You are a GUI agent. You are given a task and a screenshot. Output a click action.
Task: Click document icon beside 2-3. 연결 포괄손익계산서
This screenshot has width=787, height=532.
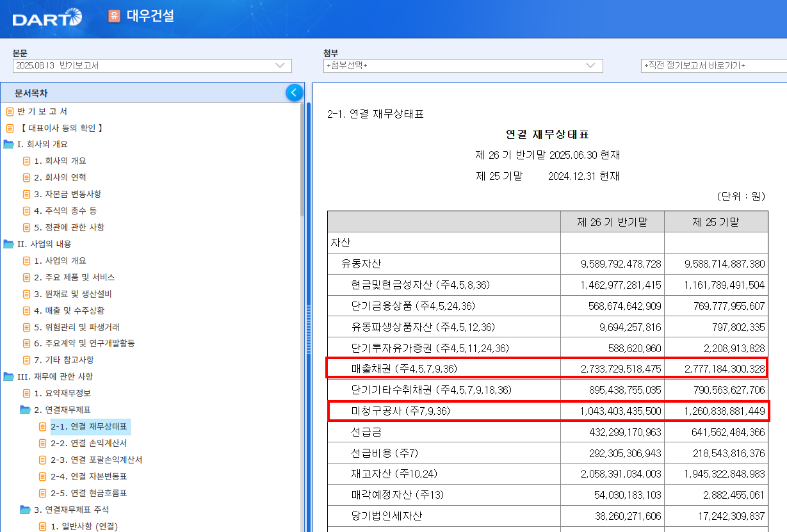coord(43,460)
